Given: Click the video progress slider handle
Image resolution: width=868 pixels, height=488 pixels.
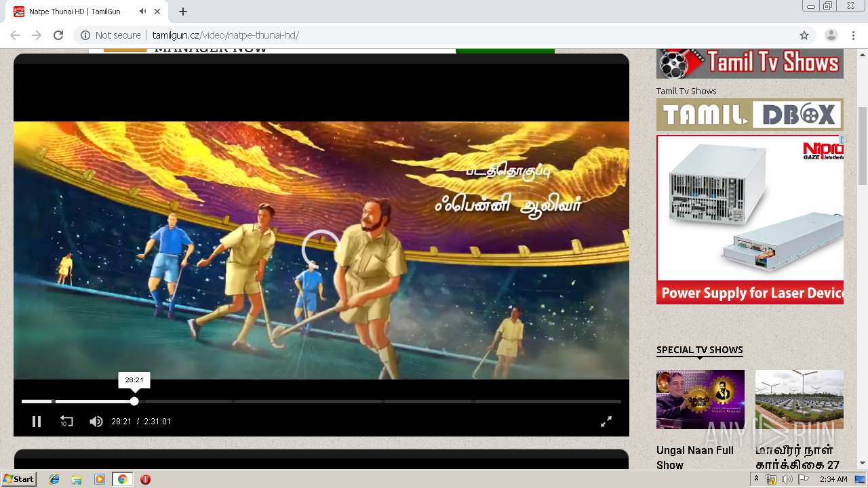Looking at the screenshot, I should pos(134,401).
